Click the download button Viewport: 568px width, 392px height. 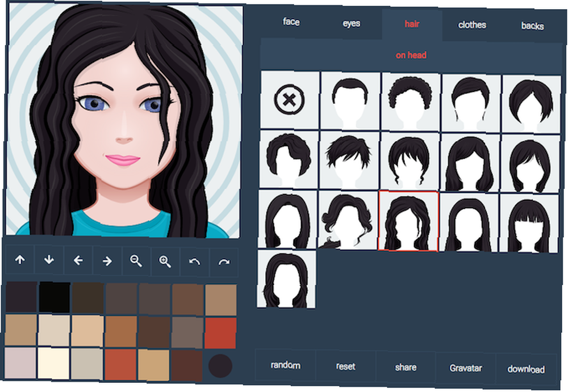[x=526, y=369]
